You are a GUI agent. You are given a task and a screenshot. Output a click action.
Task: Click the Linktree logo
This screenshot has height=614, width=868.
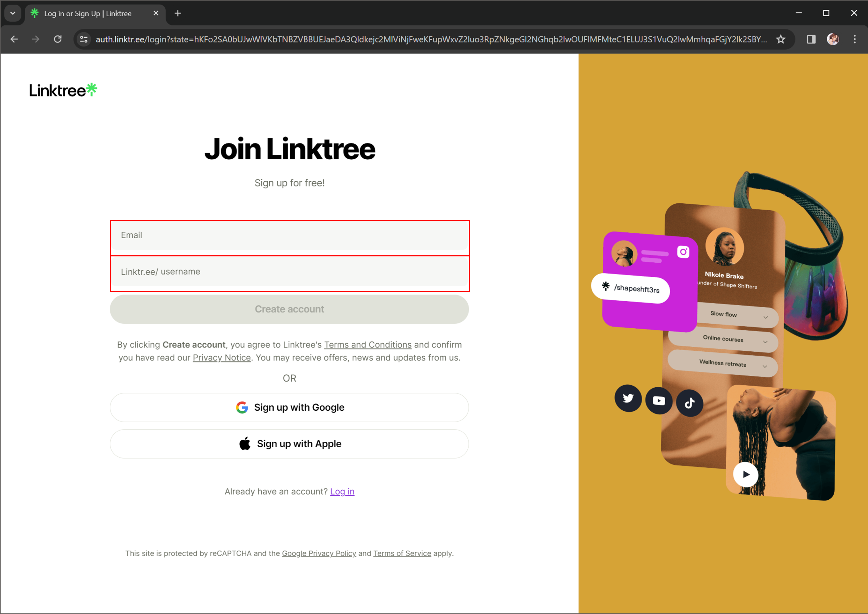click(63, 90)
